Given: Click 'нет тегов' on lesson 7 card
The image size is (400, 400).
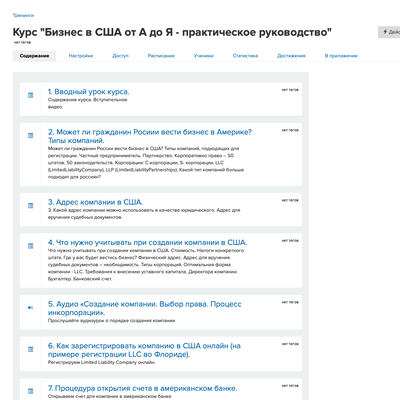Looking at the screenshot, I should tap(290, 386).
